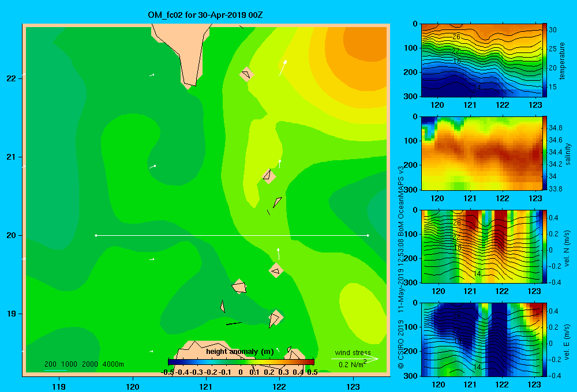Click the '26' isotherm label in temperature panel
This screenshot has height=392, width=577.
[456, 37]
